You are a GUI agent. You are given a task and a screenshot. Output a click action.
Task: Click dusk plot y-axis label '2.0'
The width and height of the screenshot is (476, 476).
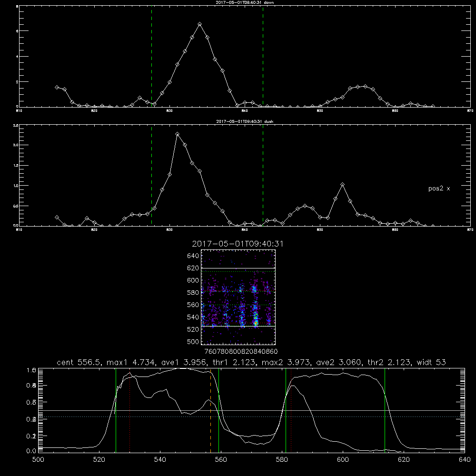pyautogui.click(x=16, y=145)
